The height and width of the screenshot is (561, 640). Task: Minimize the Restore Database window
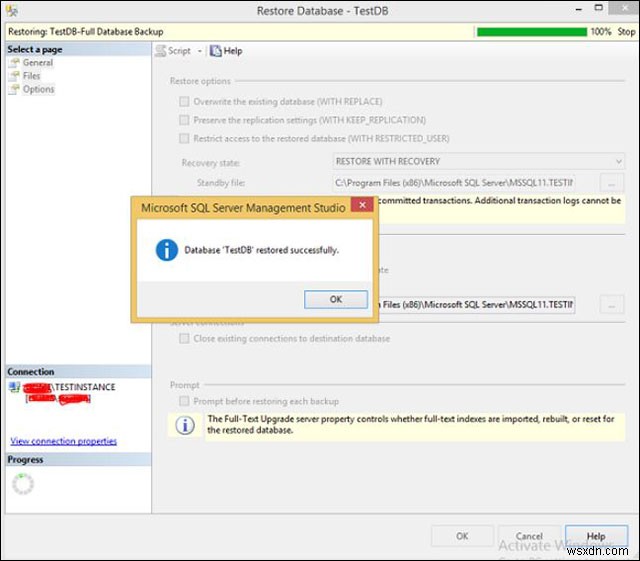click(578, 9)
